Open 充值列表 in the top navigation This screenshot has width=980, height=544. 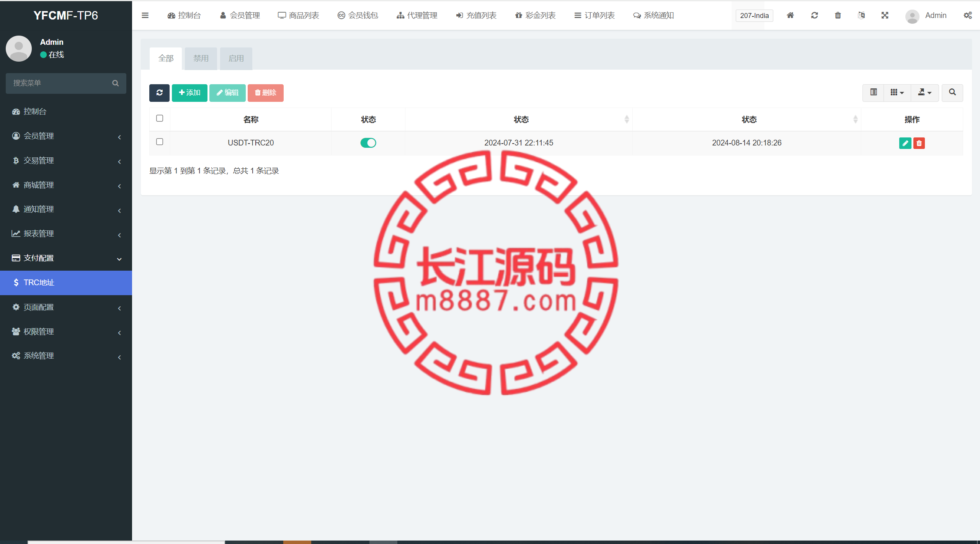pos(476,15)
